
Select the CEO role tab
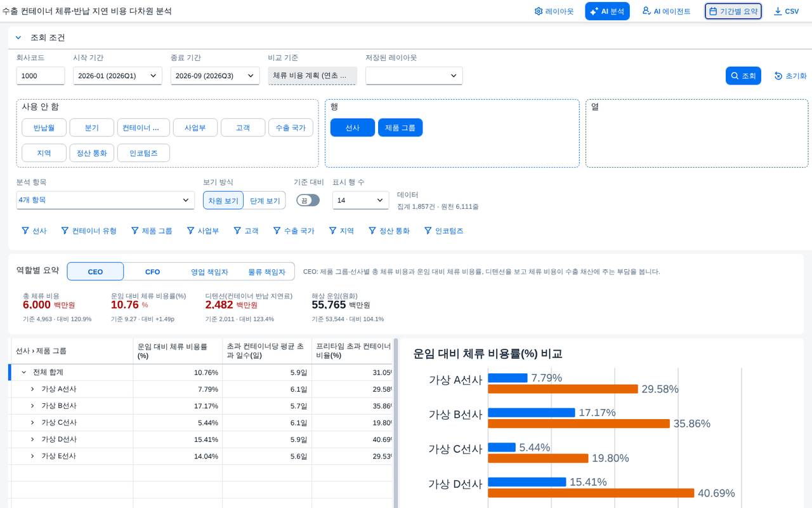click(95, 272)
